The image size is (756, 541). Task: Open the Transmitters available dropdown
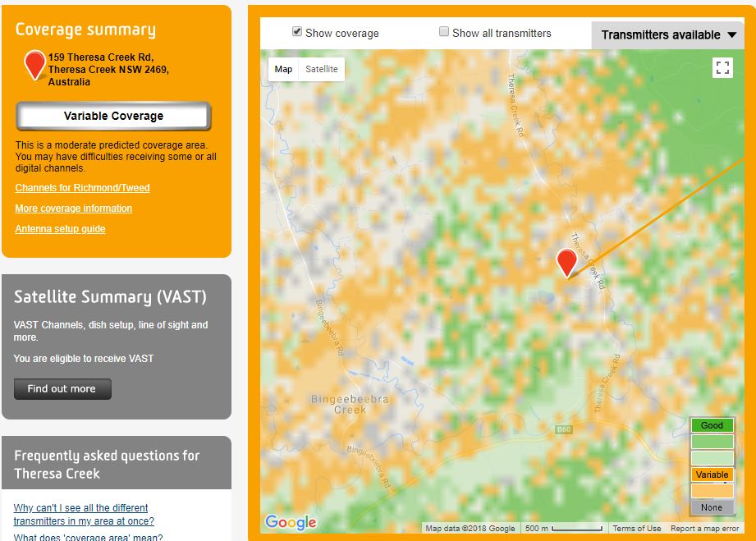(x=668, y=34)
